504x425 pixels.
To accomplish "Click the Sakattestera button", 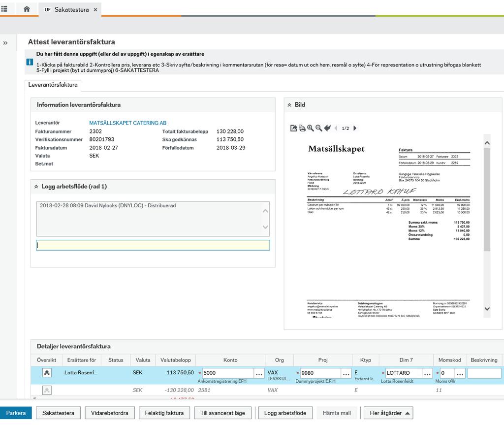I will coord(58,413).
